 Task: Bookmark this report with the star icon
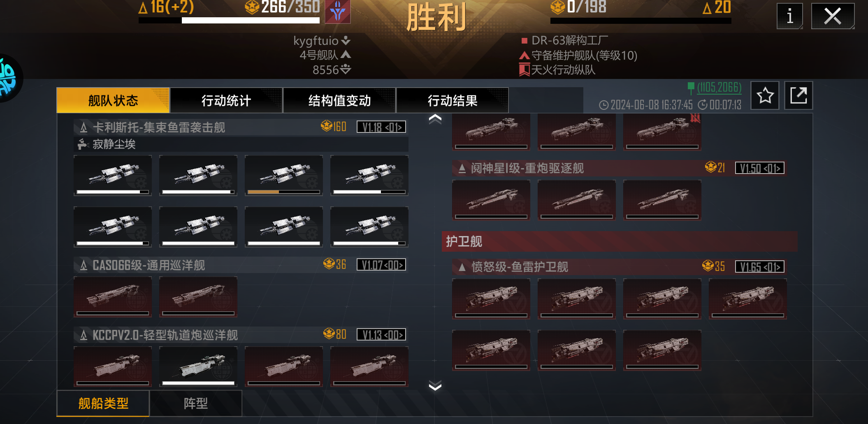pos(765,95)
